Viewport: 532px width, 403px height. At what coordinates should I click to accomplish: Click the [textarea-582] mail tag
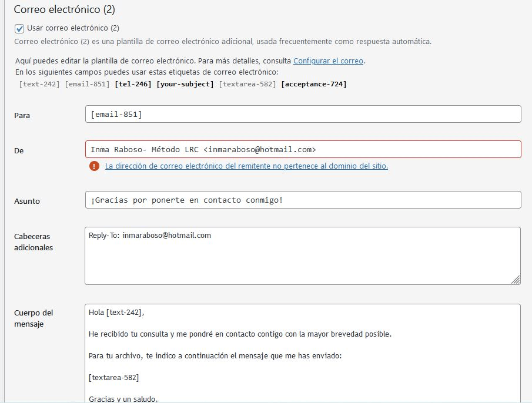click(x=247, y=84)
